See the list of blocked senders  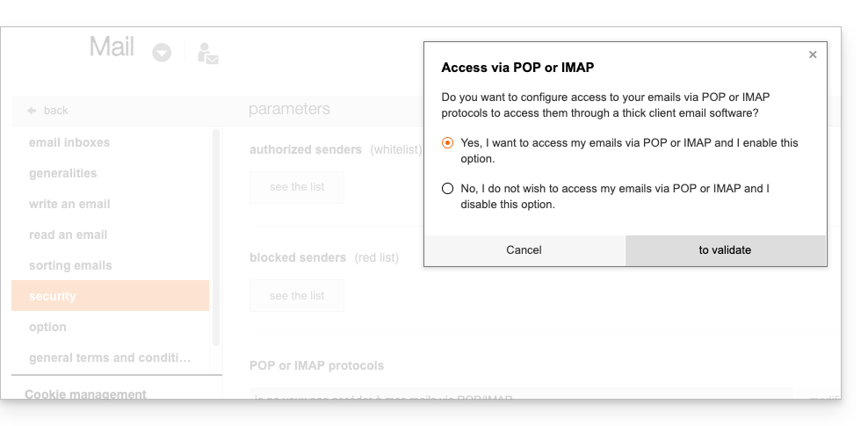tap(297, 296)
